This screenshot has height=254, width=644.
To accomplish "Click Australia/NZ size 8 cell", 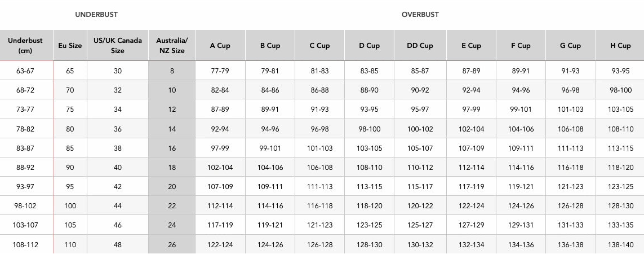I will 172,71.
